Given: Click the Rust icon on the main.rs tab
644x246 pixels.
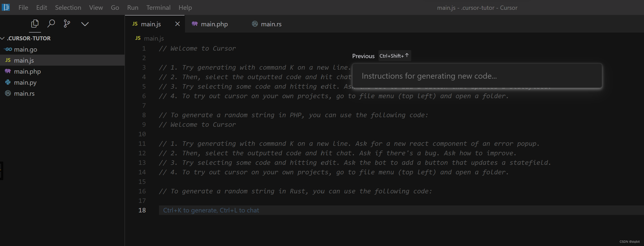Looking at the screenshot, I should (255, 24).
